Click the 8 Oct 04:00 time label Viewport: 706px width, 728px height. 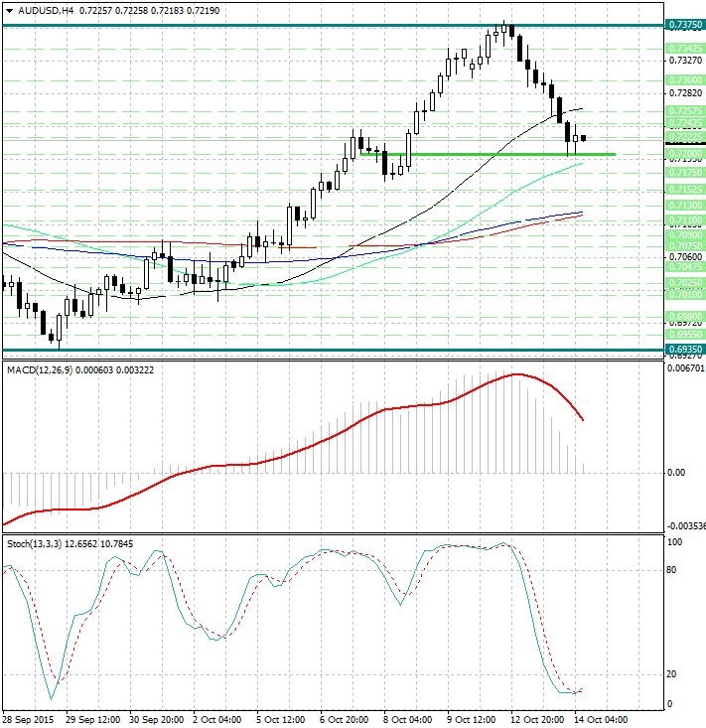[x=408, y=720]
